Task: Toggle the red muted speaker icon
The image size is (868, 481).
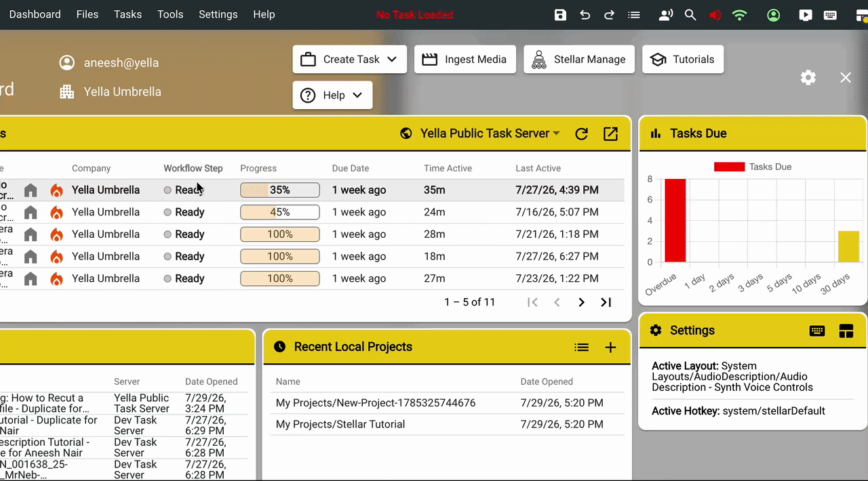Action: click(715, 14)
